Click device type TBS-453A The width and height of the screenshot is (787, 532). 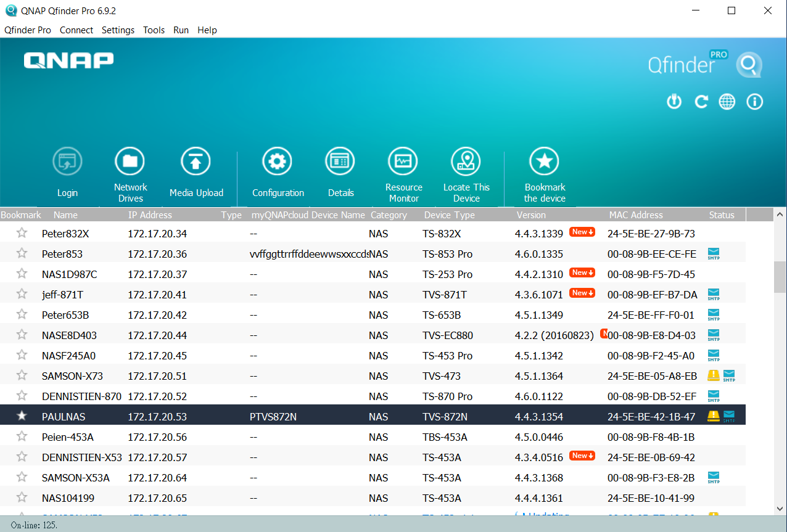(x=445, y=437)
